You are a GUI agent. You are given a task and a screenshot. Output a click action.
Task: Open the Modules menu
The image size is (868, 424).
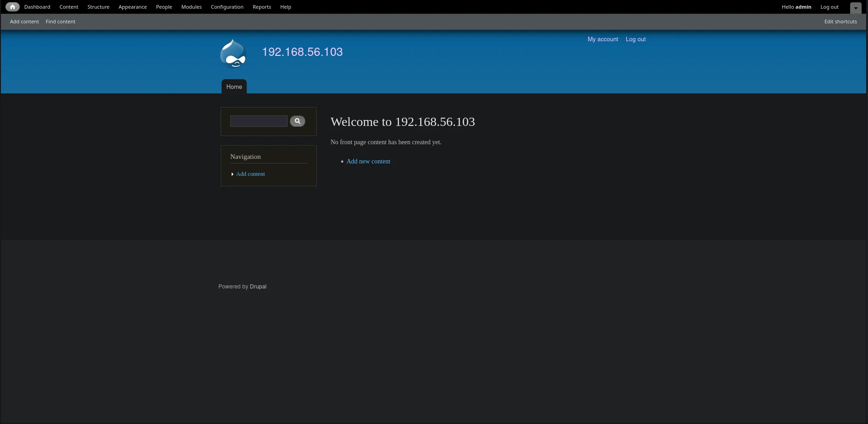click(x=191, y=7)
